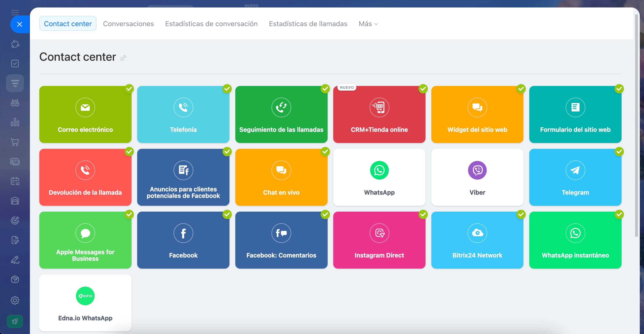Open Apple Messages for Business card

click(x=85, y=240)
